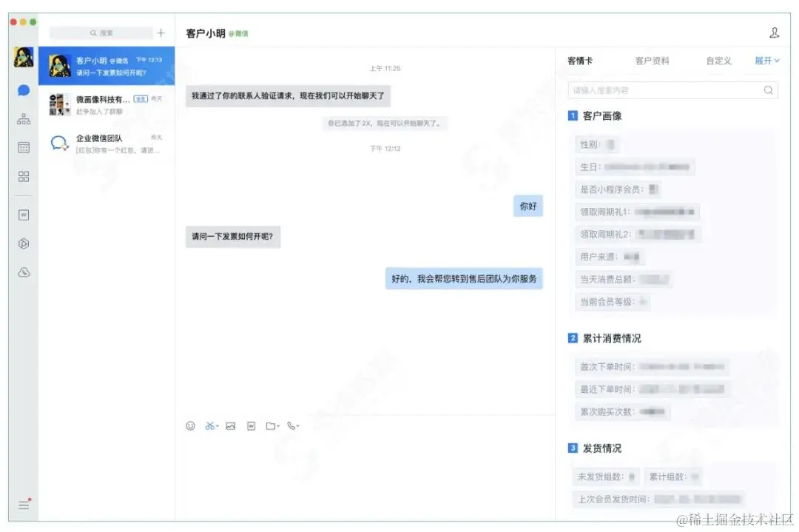Select the screenshot scissors tool

pyautogui.click(x=209, y=425)
